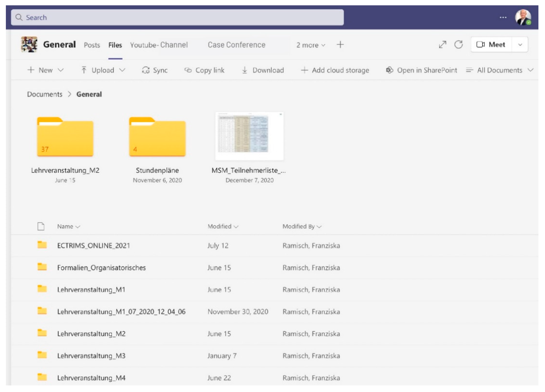Click the file type column header icon
The image size is (545, 392).
(x=41, y=226)
